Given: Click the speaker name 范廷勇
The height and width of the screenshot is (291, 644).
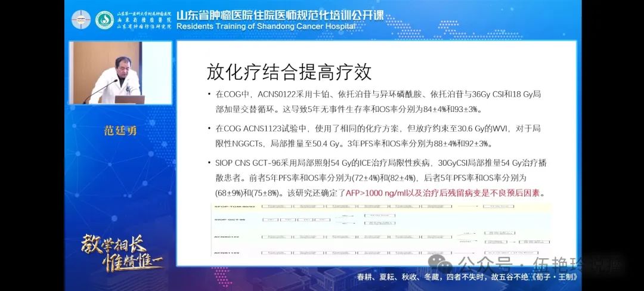Looking at the screenshot, I should [120, 131].
